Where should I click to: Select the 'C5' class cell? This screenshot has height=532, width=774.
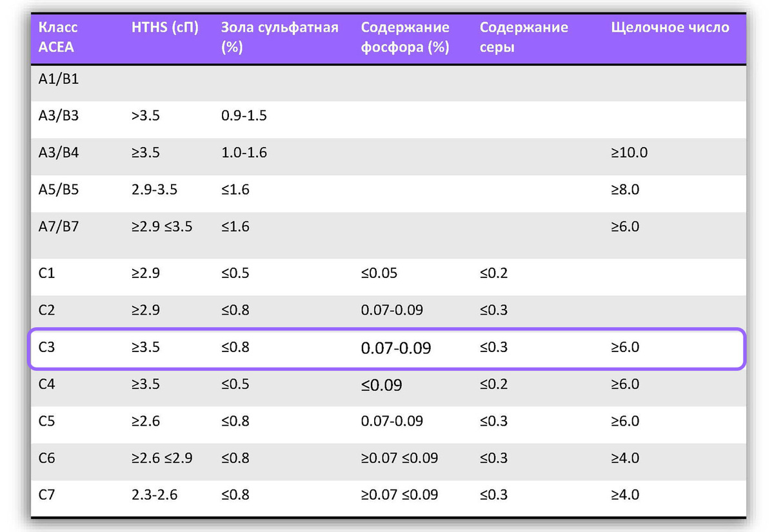(x=46, y=420)
